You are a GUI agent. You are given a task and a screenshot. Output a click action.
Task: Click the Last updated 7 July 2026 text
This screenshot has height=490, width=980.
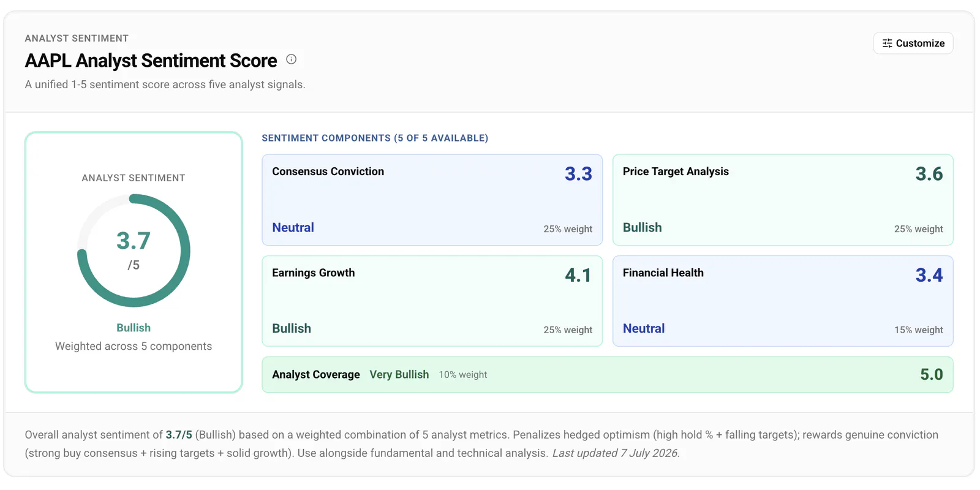click(616, 453)
